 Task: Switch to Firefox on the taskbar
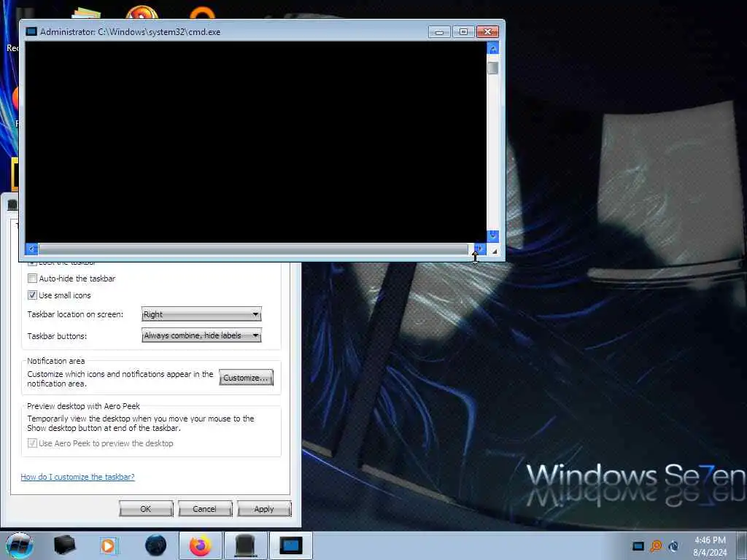(201, 545)
